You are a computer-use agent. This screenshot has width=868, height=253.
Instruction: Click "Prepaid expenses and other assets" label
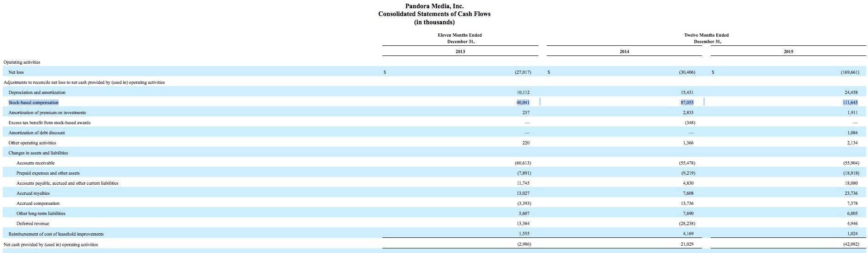tap(48, 173)
